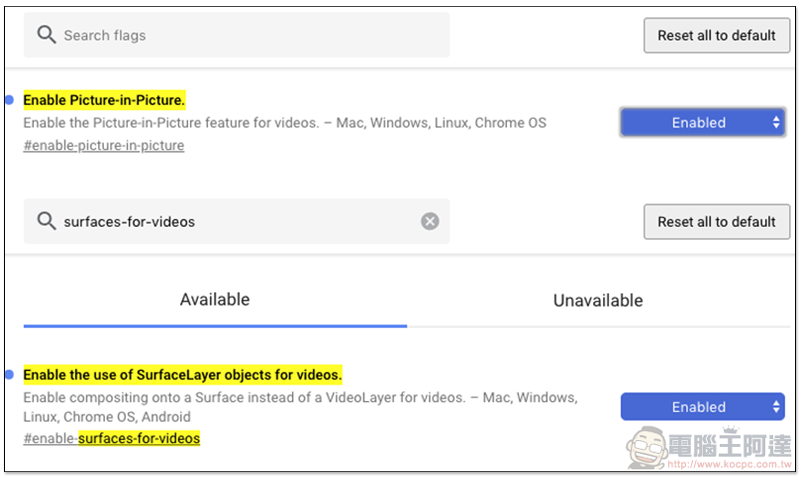Click the upper Reset all to default button
800x479 pixels.
(716, 35)
